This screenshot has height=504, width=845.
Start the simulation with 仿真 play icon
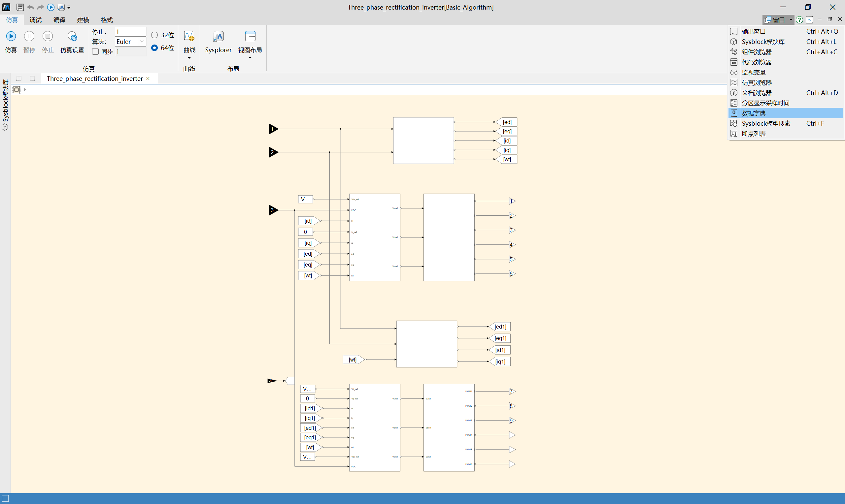pyautogui.click(x=11, y=36)
